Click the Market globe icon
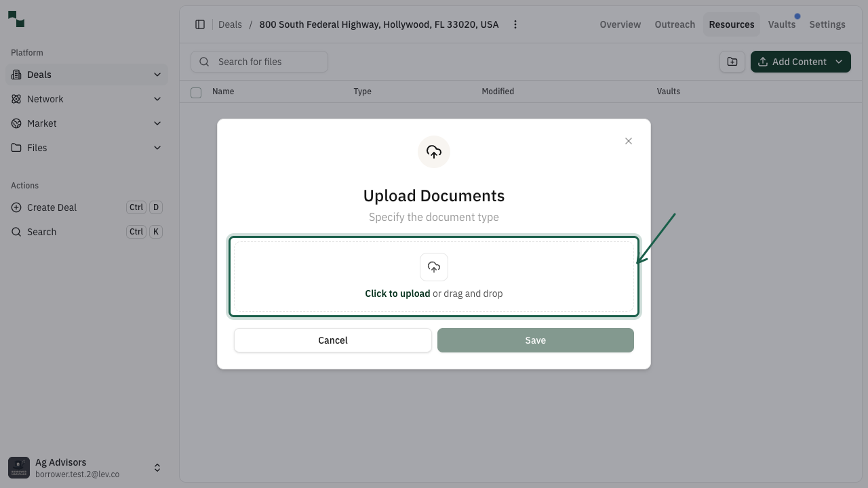This screenshot has width=868, height=488. pyautogui.click(x=16, y=123)
